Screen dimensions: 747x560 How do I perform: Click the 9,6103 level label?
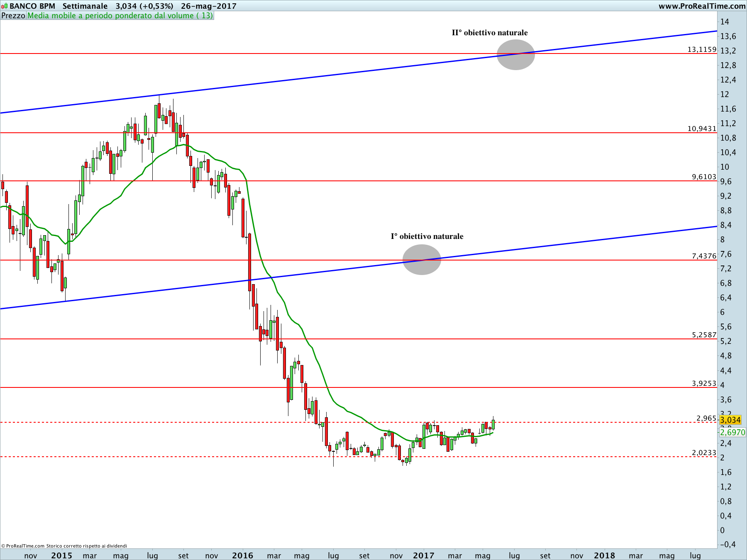pos(704,177)
